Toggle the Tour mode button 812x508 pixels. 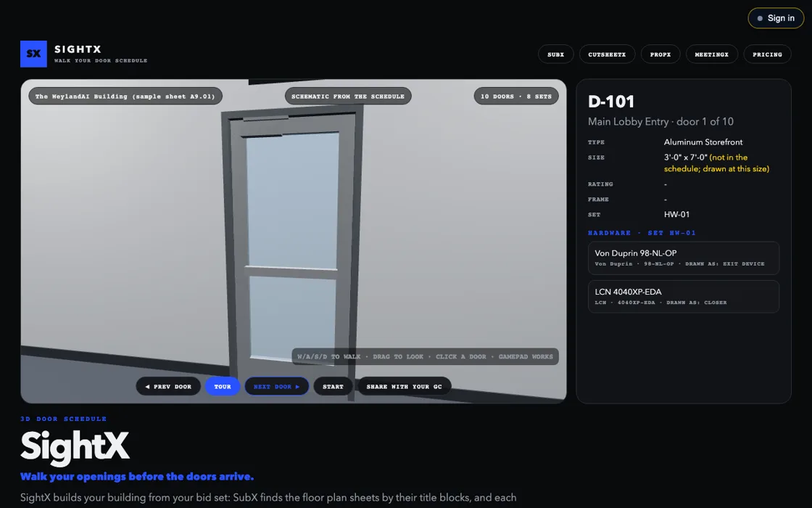pos(222,386)
